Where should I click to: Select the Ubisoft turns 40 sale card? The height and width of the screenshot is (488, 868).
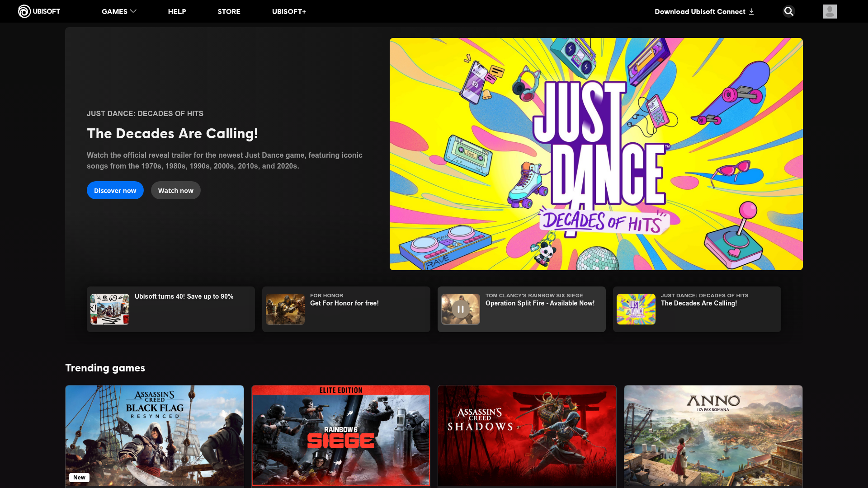tap(171, 309)
